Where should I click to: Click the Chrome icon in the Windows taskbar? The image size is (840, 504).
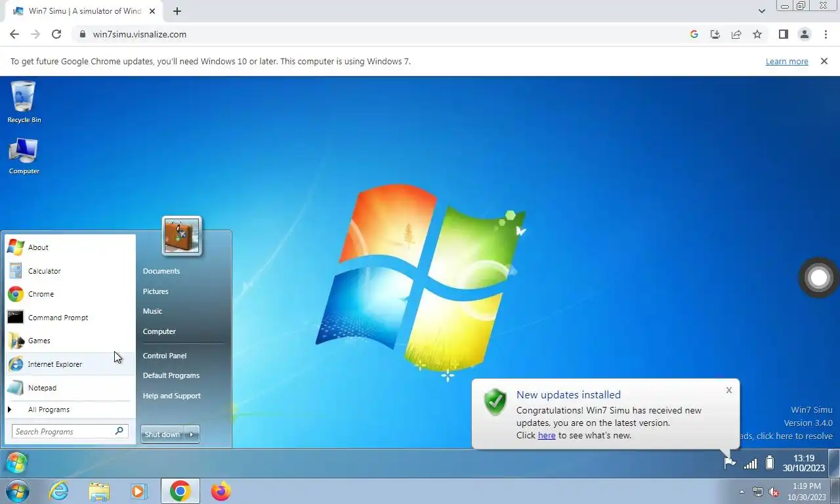click(x=180, y=491)
